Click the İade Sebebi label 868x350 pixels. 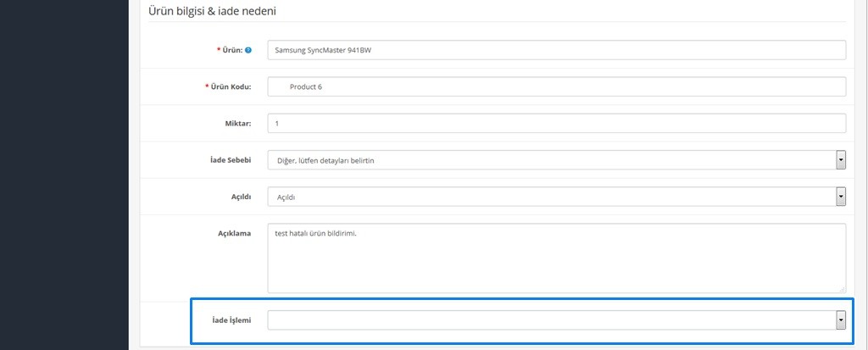(x=231, y=160)
